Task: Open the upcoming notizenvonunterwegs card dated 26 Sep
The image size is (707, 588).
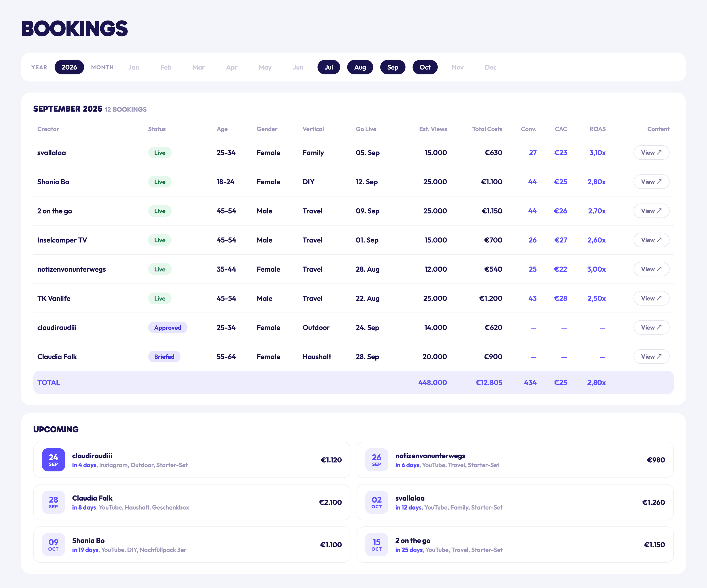Action: pos(515,460)
